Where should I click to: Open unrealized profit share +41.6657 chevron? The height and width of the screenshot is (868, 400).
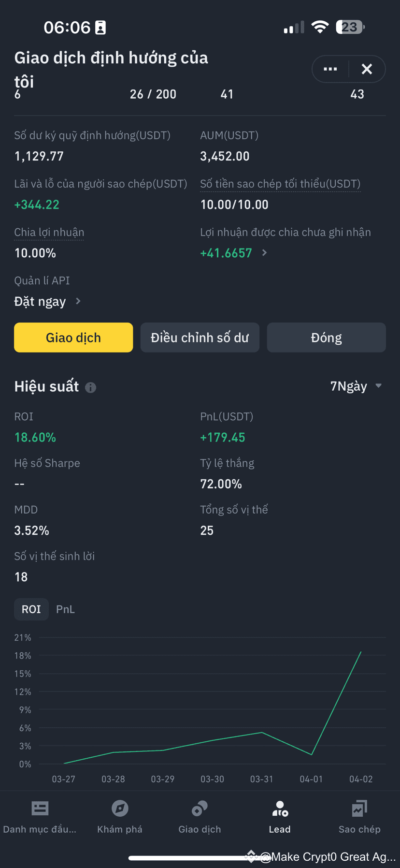point(264,252)
